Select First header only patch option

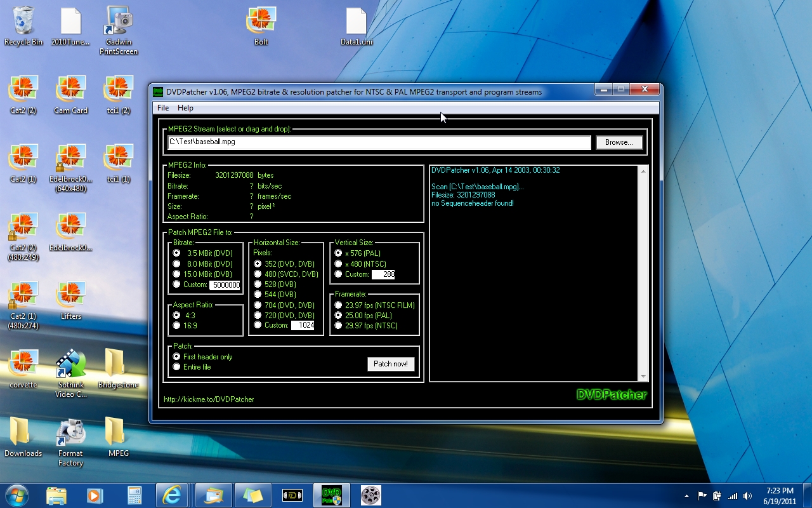click(x=177, y=357)
